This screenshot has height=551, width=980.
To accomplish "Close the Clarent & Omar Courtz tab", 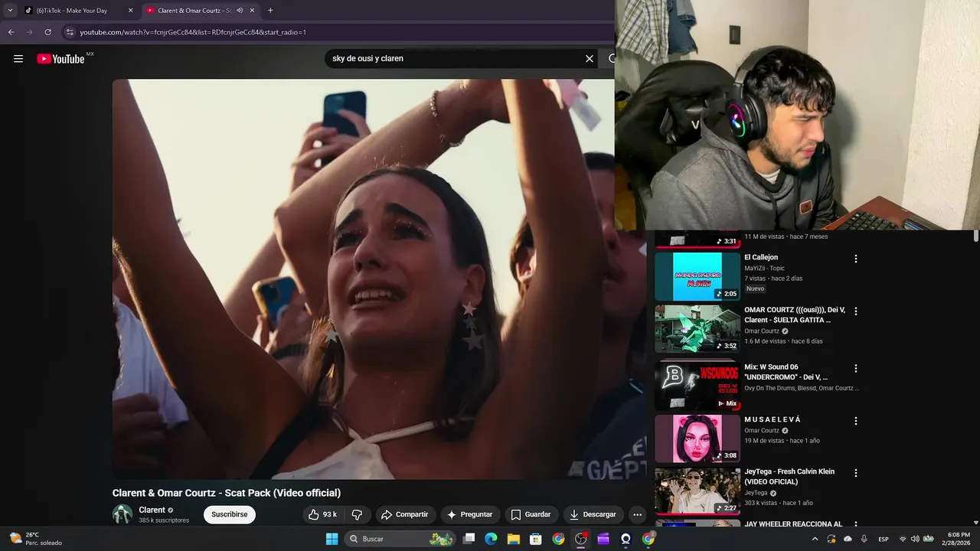I will click(x=252, y=11).
